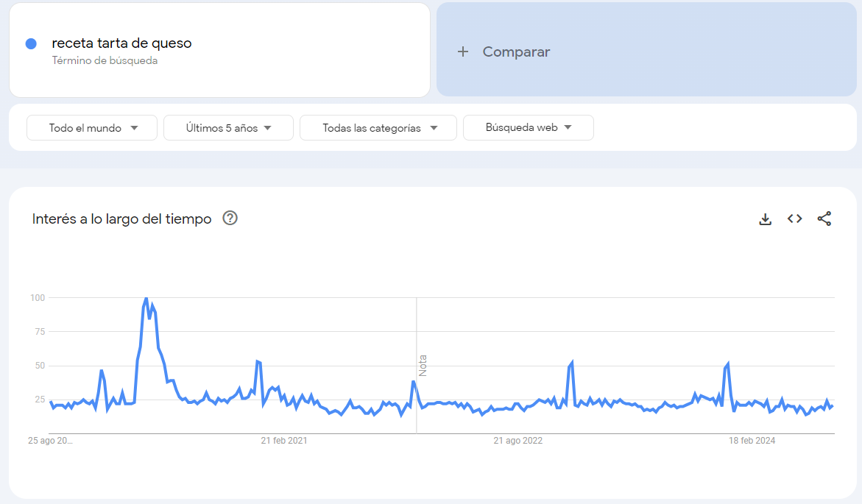Click the highest peak at 100 on the chart
This screenshot has height=504, width=862.
point(146,299)
